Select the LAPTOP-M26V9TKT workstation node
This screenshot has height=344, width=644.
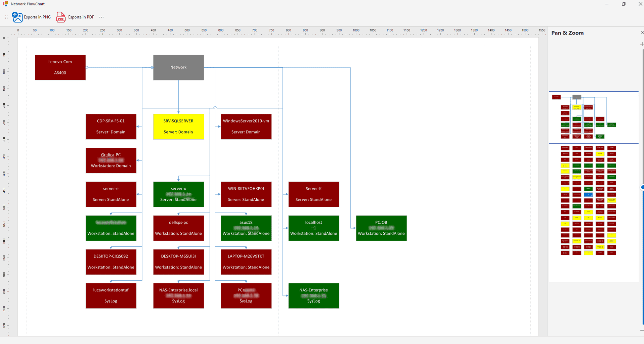246,262
